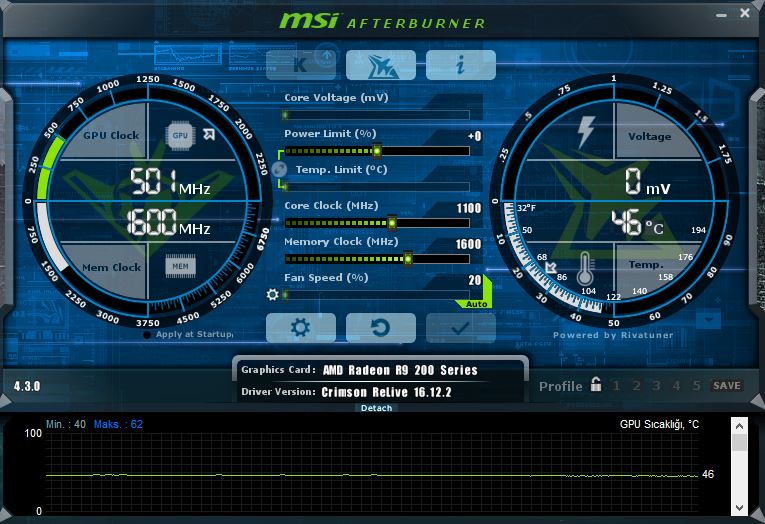The image size is (765, 524).
Task: Open the Kombustor K button
Action: pyautogui.click(x=301, y=64)
